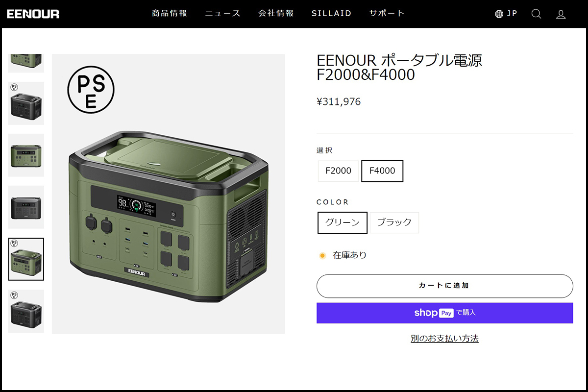Open the SILLAID menu item
Image resolution: width=588 pixels, height=392 pixels.
332,14
